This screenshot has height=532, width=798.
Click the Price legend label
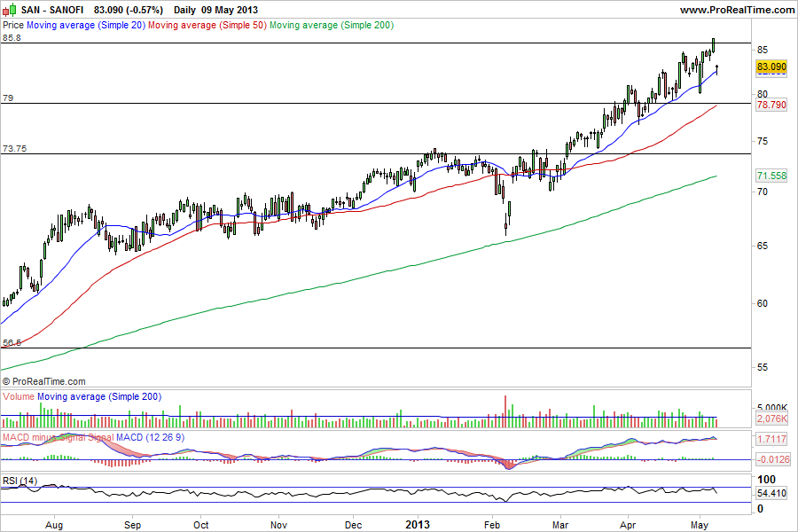13,25
